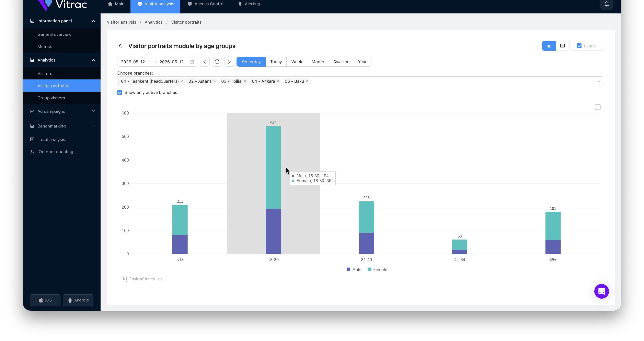
Task: Refresh the chart data
Action: click(217, 62)
